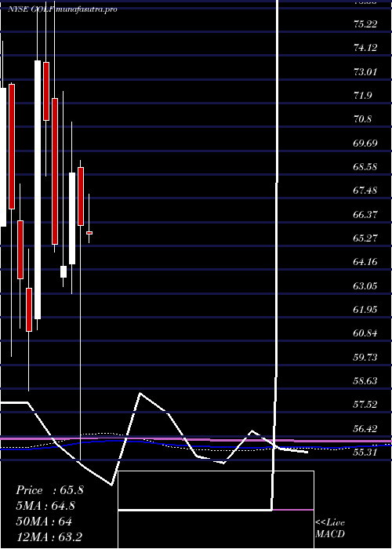This screenshot has height=549, width=392.
Task: Click the 58.63 price axis label
Action: [x=365, y=381]
